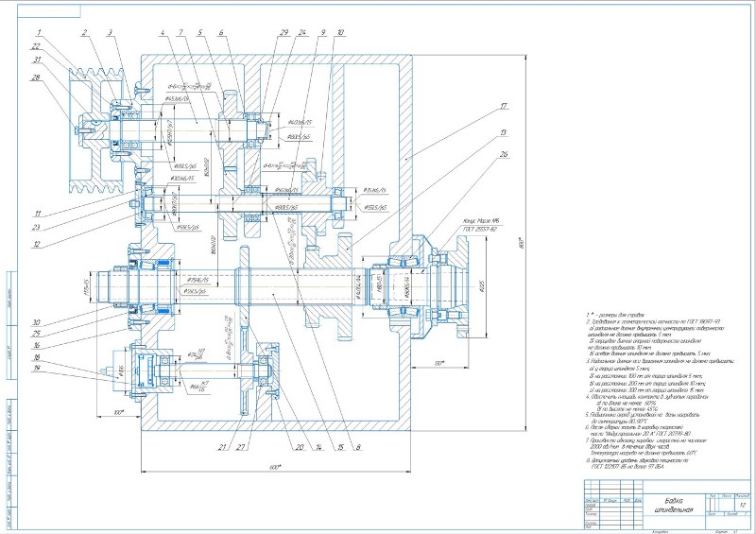Image resolution: width=756 pixels, height=534 pixels.
Task: Click the ø136 dimension on lower left cover
Action: point(122,371)
